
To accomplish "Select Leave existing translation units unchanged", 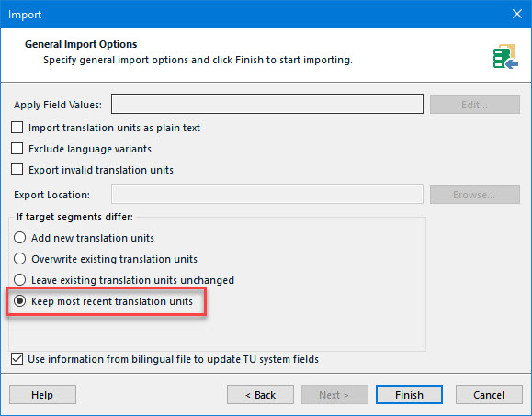I will (19, 280).
